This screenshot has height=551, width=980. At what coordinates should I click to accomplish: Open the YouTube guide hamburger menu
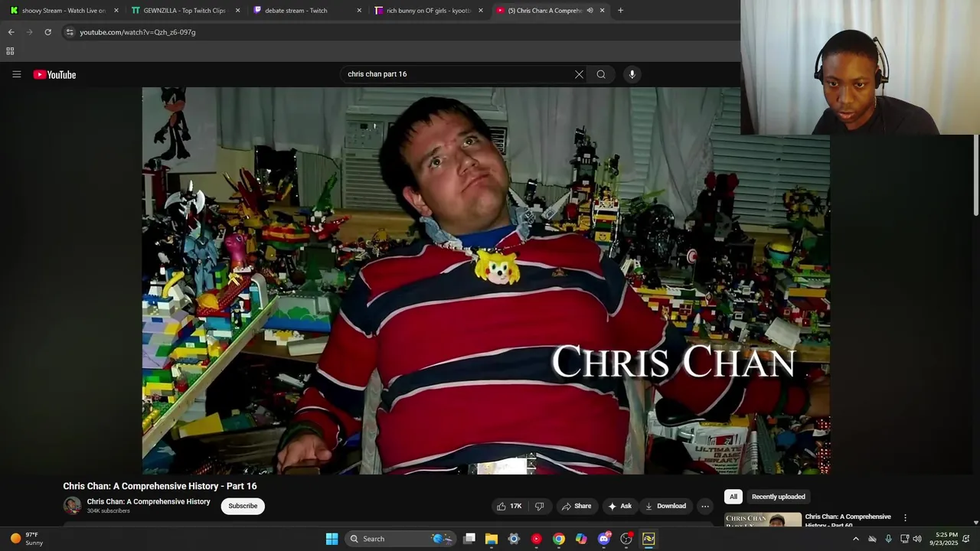(16, 74)
